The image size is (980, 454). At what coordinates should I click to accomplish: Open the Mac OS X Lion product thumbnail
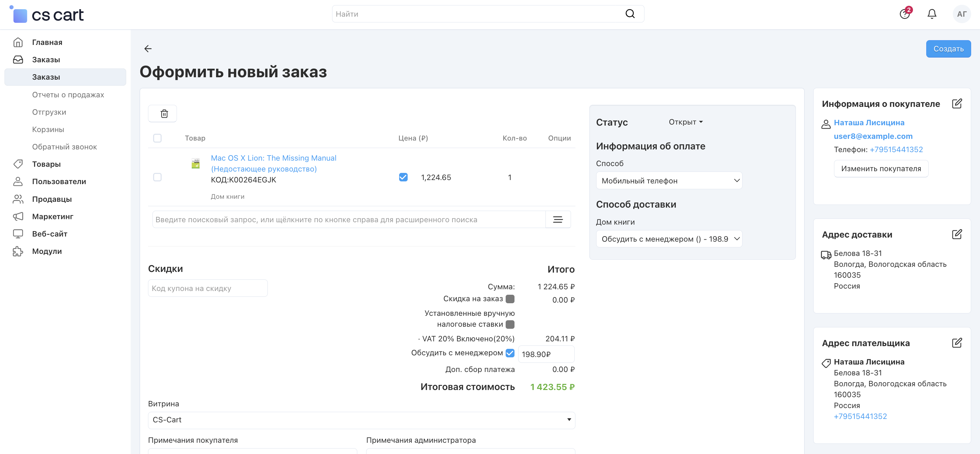pyautogui.click(x=196, y=164)
